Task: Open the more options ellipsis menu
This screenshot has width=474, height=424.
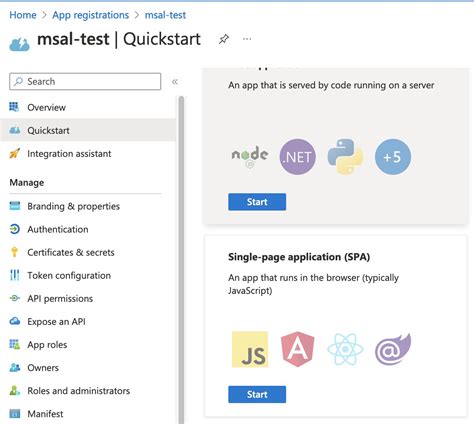Action: [247, 39]
